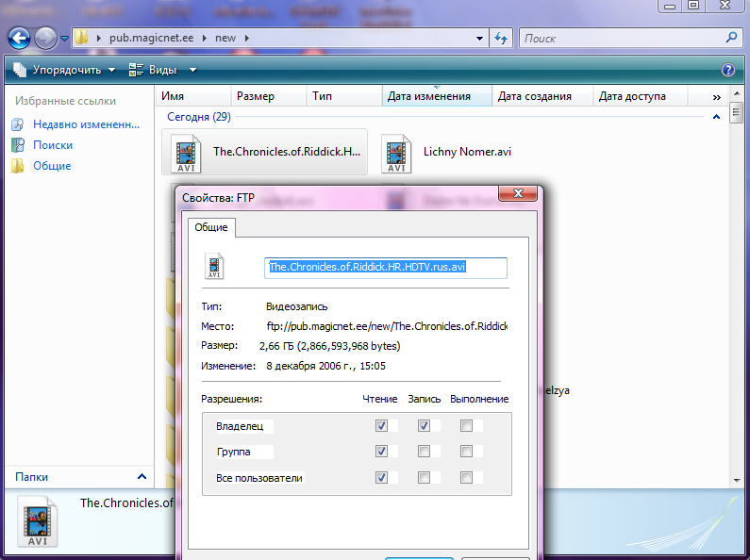Select The.Chronicles.of.Riddick AVI file icon
The width and height of the screenshot is (750, 560).
186,152
